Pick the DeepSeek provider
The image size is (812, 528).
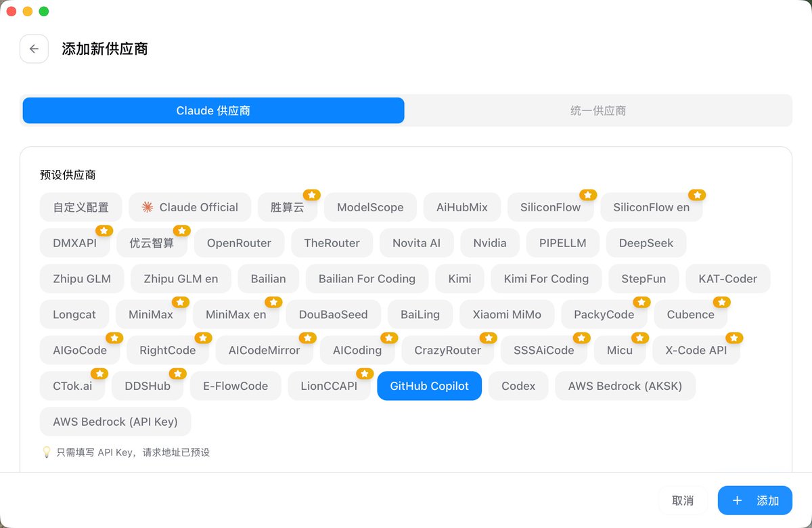coord(646,243)
